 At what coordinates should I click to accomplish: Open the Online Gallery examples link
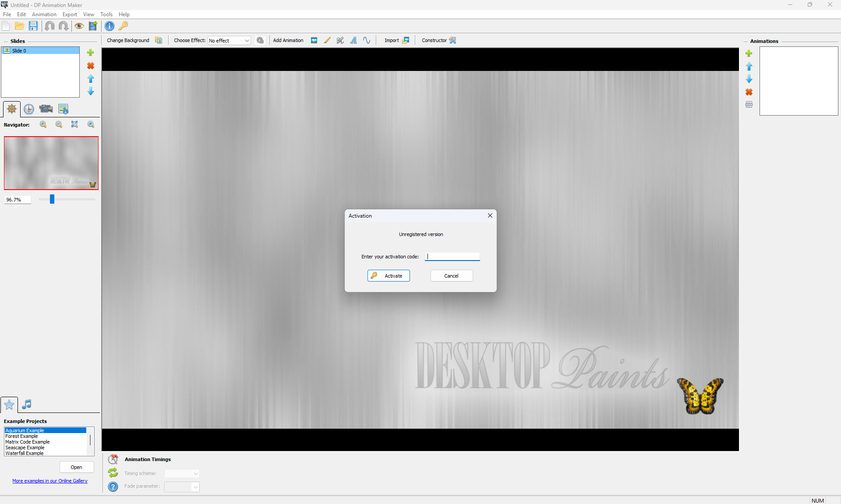pyautogui.click(x=50, y=481)
